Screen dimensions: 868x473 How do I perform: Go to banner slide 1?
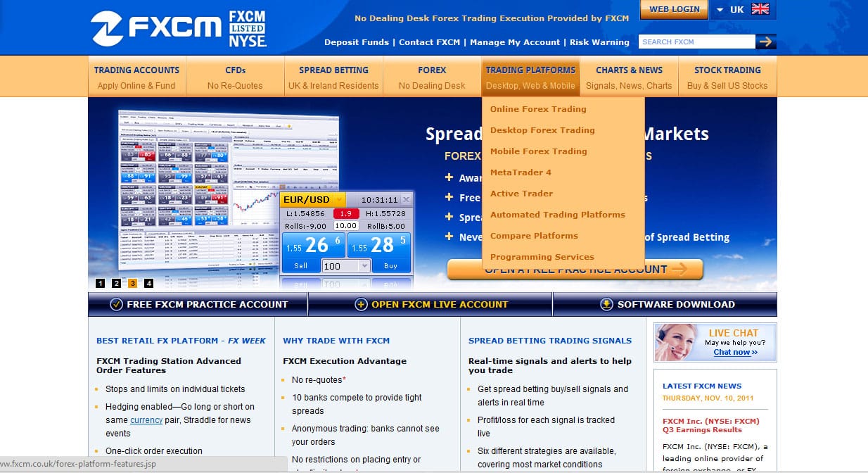click(100, 284)
